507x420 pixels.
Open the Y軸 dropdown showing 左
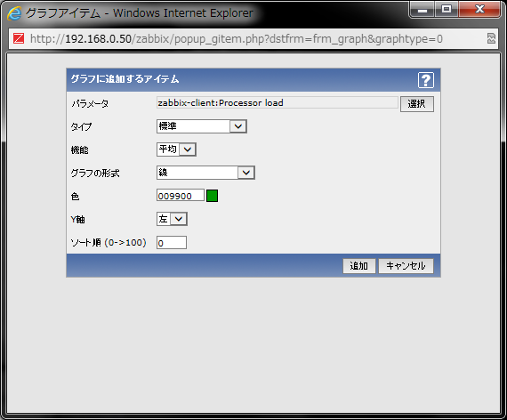click(x=172, y=219)
